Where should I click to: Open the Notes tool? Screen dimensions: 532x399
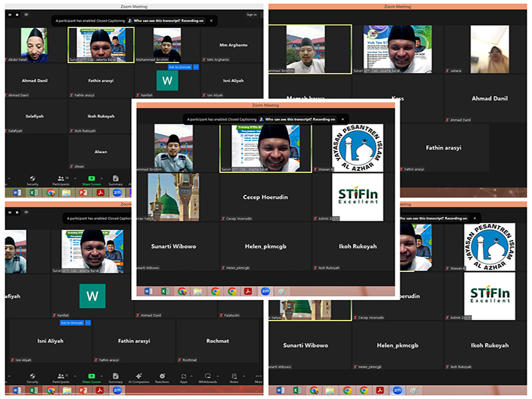234,377
